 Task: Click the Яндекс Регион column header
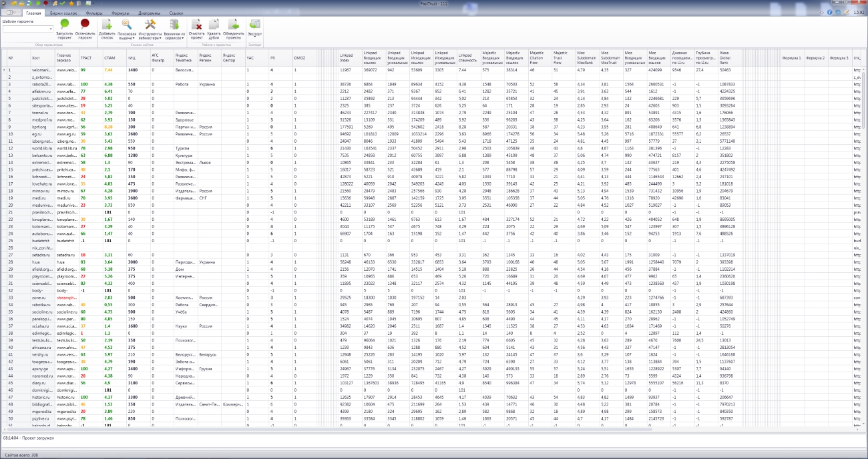pos(210,58)
